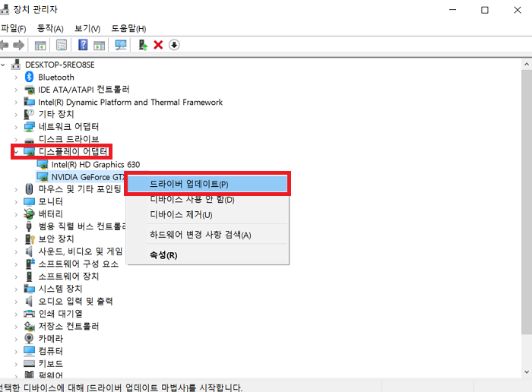Click the red X uninstall device icon
Screen dimensions: 532x392
158,45
